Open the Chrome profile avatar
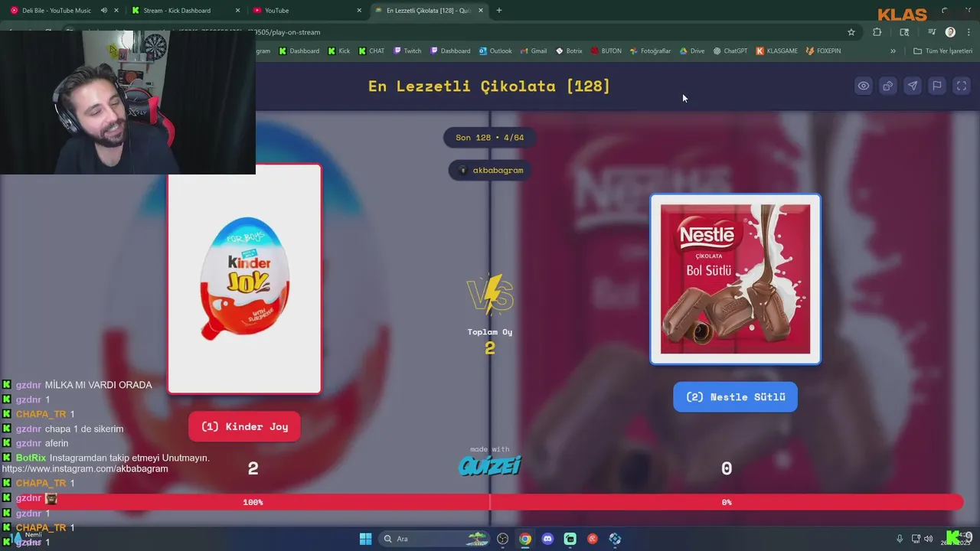980x551 pixels. point(950,32)
